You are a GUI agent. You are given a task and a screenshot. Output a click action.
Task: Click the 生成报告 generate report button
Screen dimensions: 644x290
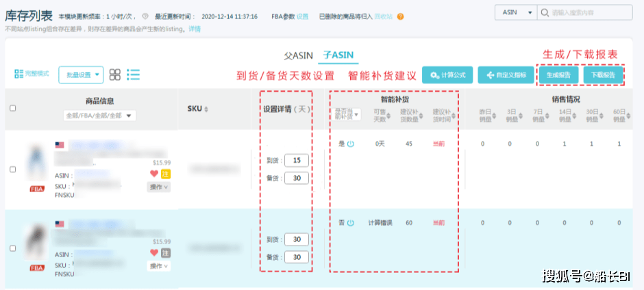click(559, 75)
